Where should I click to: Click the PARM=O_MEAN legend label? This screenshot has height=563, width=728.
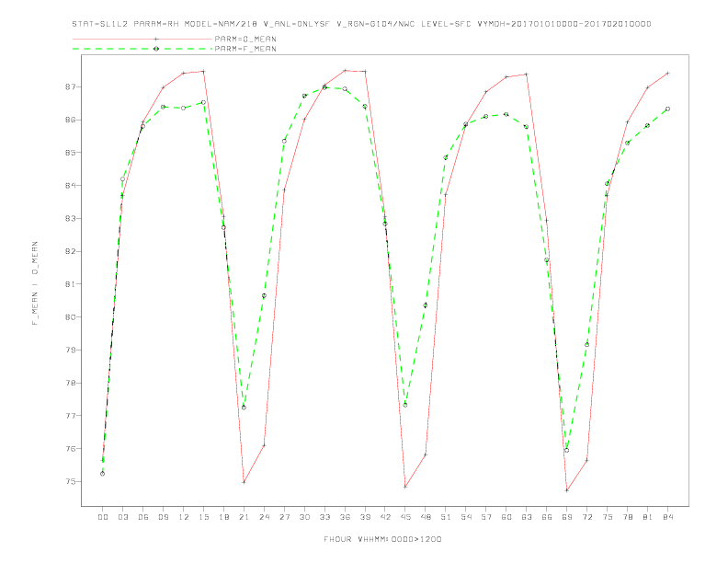point(245,39)
